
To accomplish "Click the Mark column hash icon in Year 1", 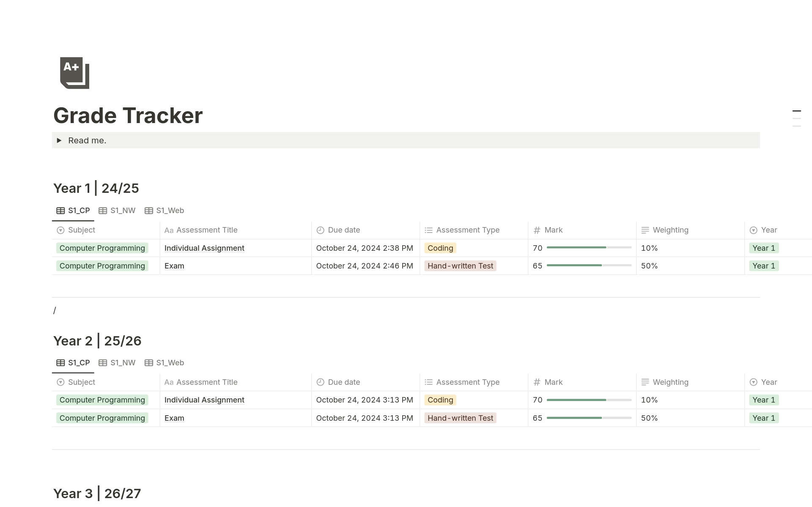I will 537,230.
